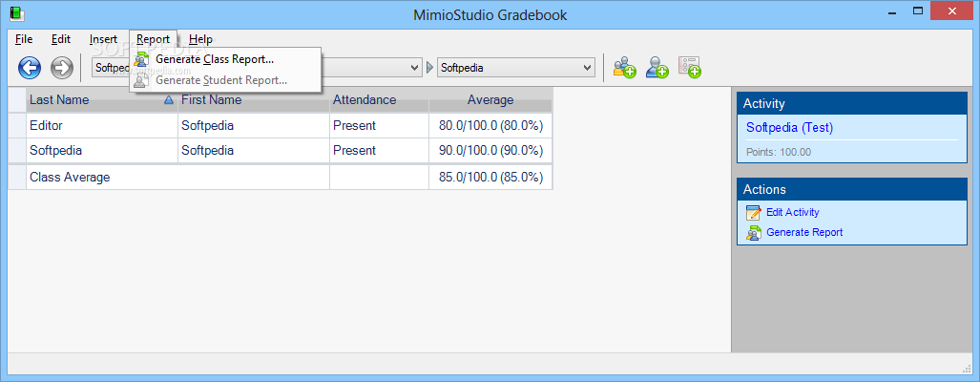980x382 pixels.
Task: Click the Generate Class Report menu icon
Action: coord(142,59)
